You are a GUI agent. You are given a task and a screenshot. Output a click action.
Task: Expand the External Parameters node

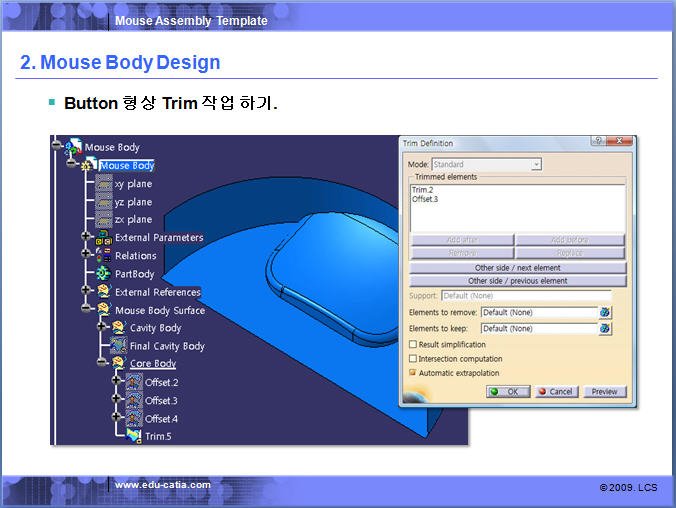point(87,238)
